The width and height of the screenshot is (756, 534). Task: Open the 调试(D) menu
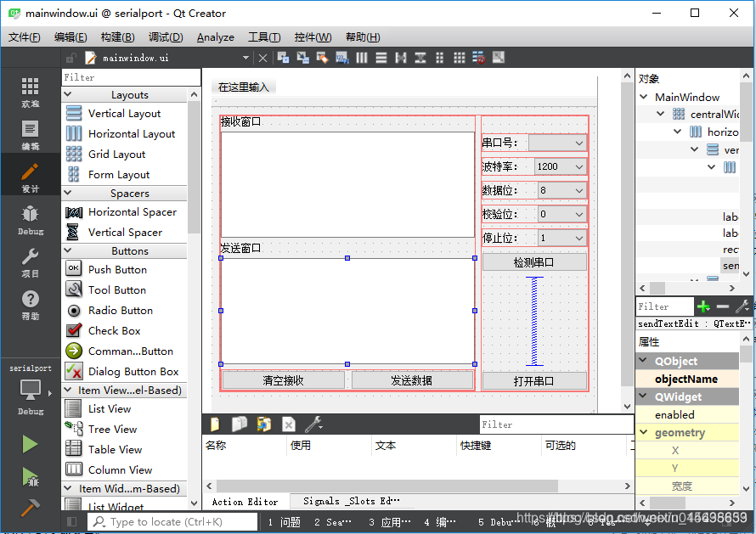click(x=166, y=37)
